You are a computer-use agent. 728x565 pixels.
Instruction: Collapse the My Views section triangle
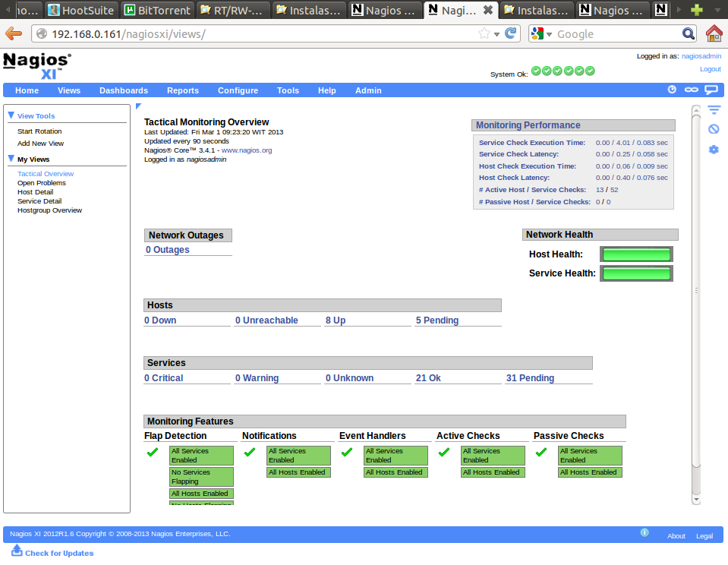11,159
